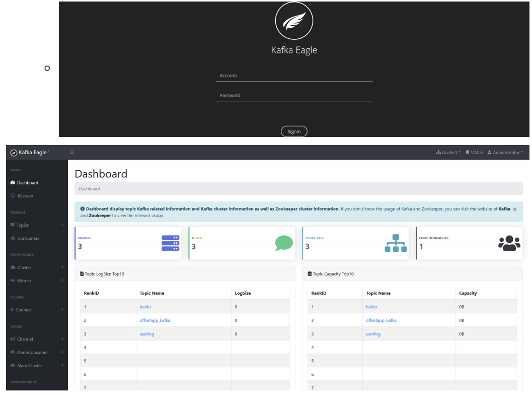Click the info circle icon in alert
The width and height of the screenshot is (532, 396).
click(x=82, y=209)
